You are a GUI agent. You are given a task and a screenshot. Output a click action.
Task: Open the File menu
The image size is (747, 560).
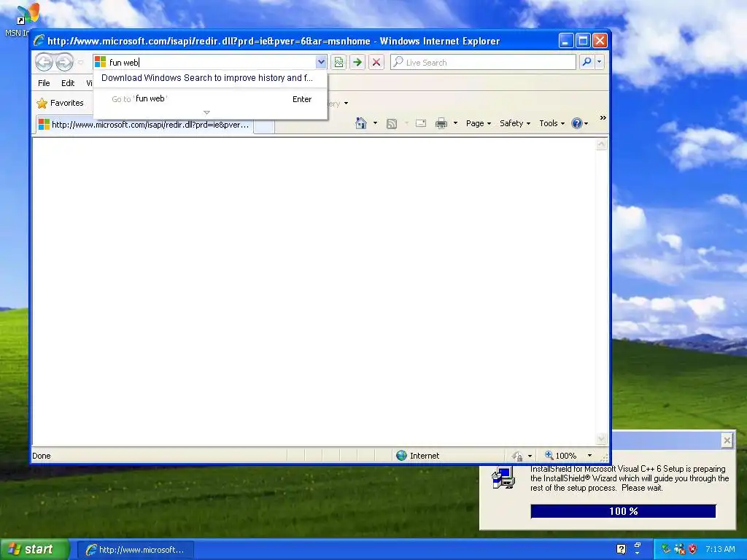[44, 83]
